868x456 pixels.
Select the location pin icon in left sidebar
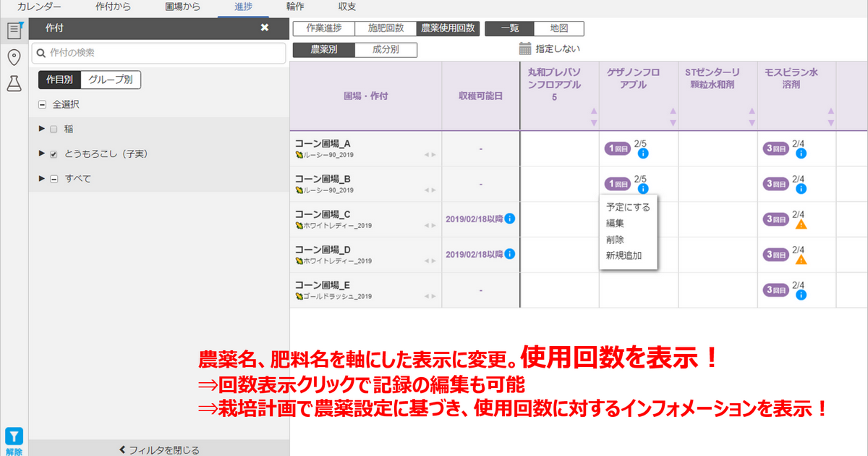pyautogui.click(x=14, y=55)
